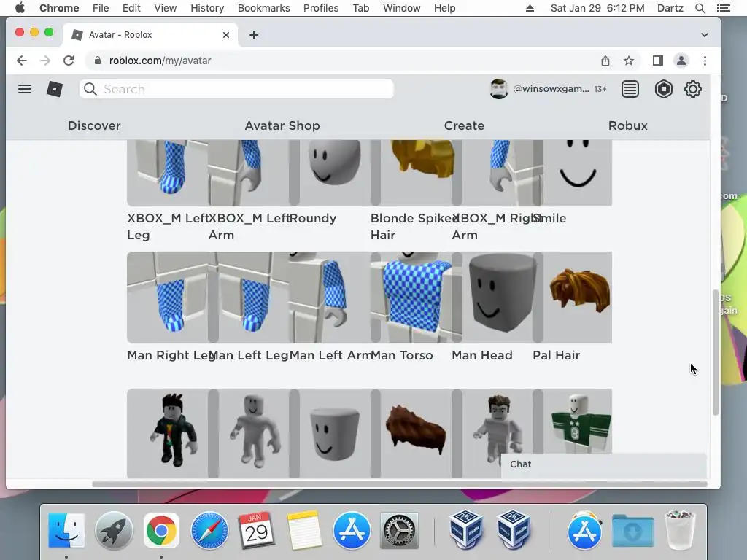Click the magnifier icon in Roblox search
Image resolution: width=747 pixels, height=560 pixels.
tap(90, 89)
